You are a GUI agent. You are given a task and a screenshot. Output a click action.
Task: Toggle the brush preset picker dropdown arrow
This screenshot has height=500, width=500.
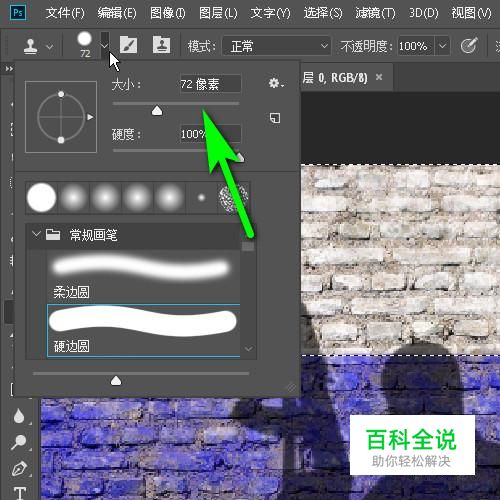[105, 46]
